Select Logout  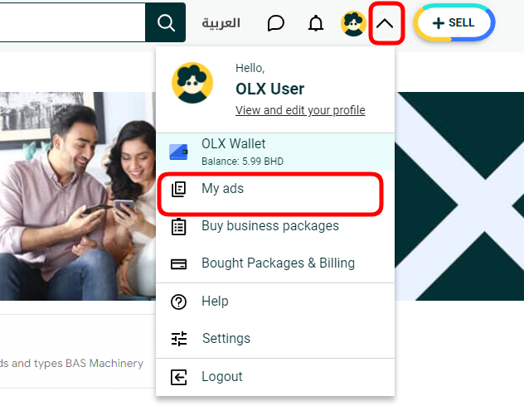coord(275,377)
